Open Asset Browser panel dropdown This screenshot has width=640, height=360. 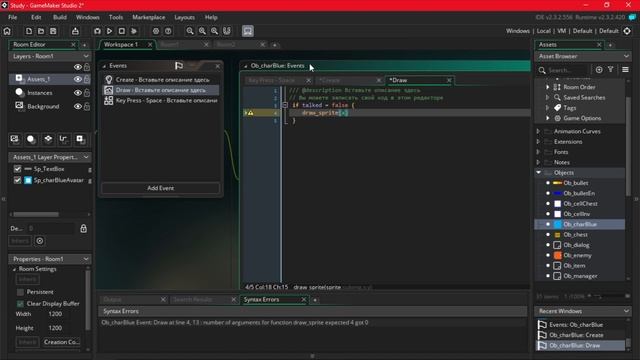[x=627, y=56]
